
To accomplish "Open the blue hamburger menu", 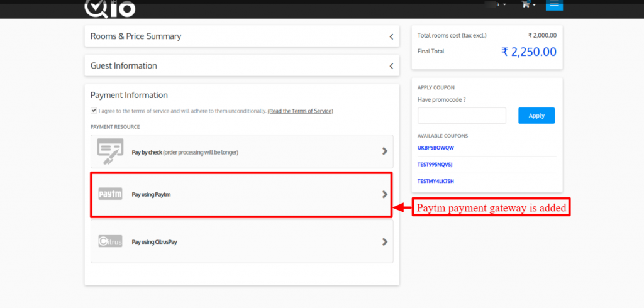I will (x=555, y=5).
